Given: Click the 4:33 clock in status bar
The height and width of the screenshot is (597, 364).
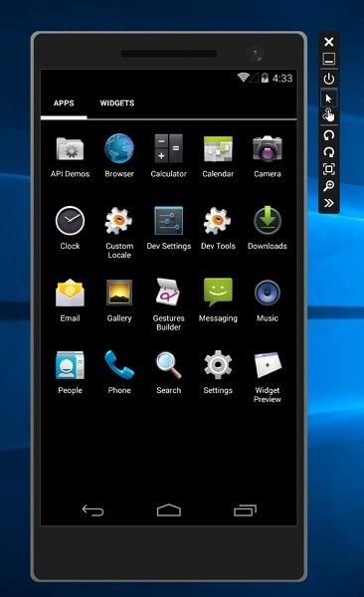Looking at the screenshot, I should pyautogui.click(x=282, y=79).
